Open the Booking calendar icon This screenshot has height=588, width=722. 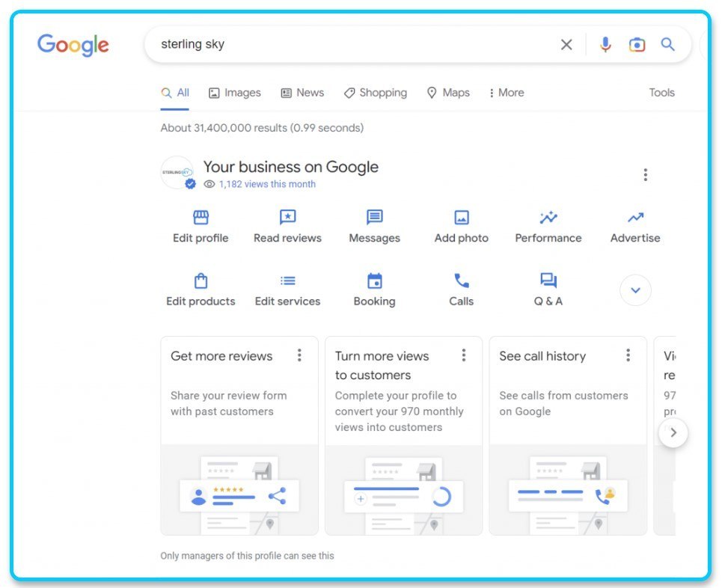(374, 281)
